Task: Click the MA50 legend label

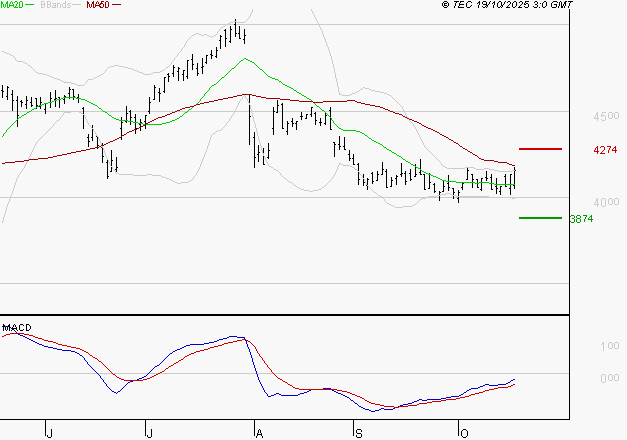Action: [98, 5]
